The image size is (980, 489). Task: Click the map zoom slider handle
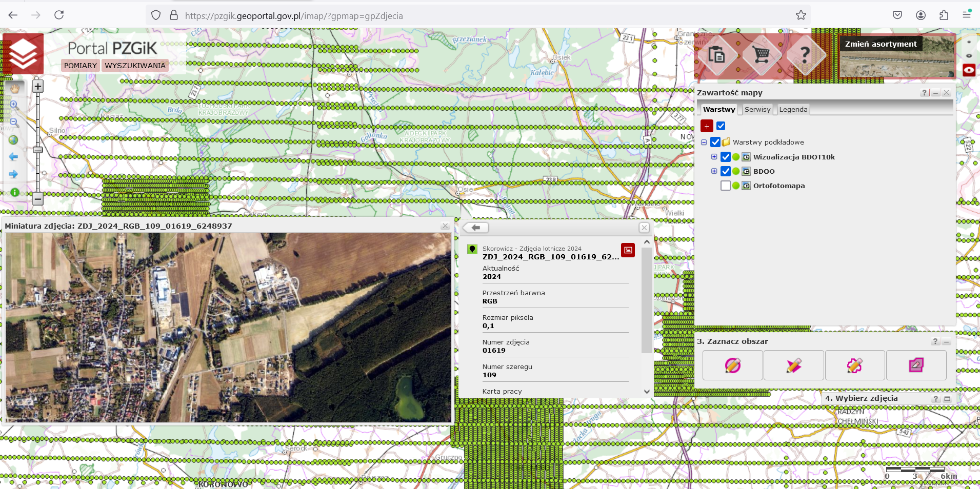pyautogui.click(x=38, y=150)
